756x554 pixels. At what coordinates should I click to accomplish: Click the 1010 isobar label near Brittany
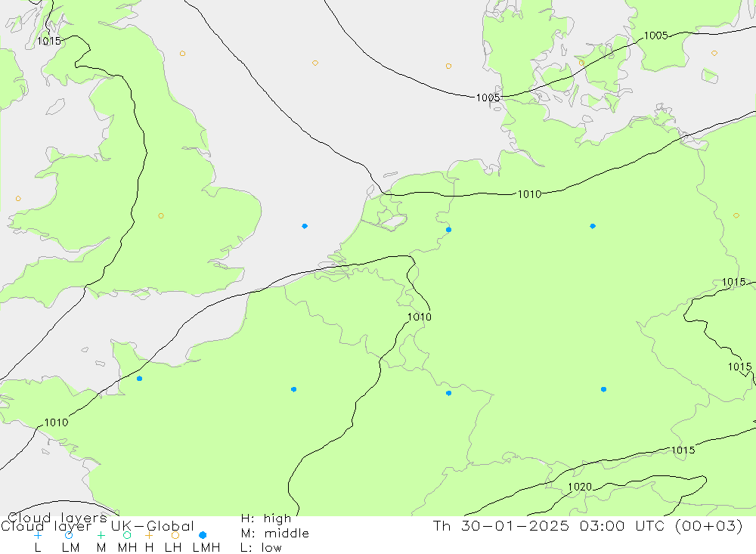point(57,422)
